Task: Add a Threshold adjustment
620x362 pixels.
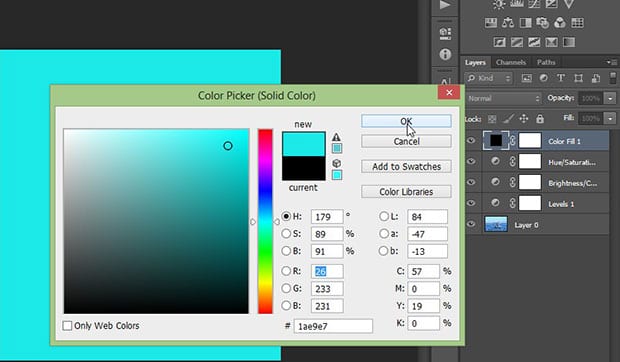Action: (x=534, y=42)
